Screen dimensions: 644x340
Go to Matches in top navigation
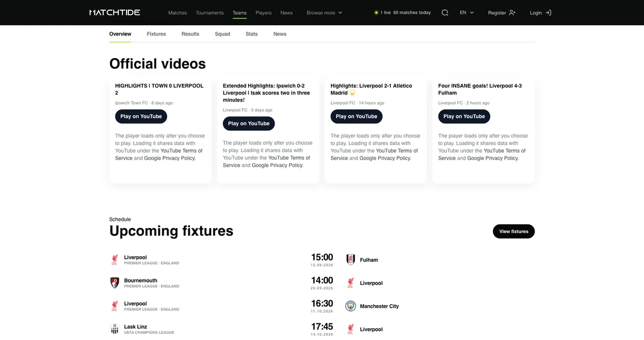pos(178,12)
